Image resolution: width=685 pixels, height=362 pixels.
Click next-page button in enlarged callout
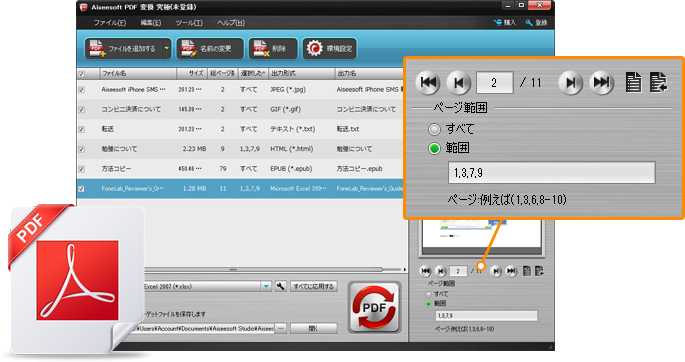tap(571, 83)
